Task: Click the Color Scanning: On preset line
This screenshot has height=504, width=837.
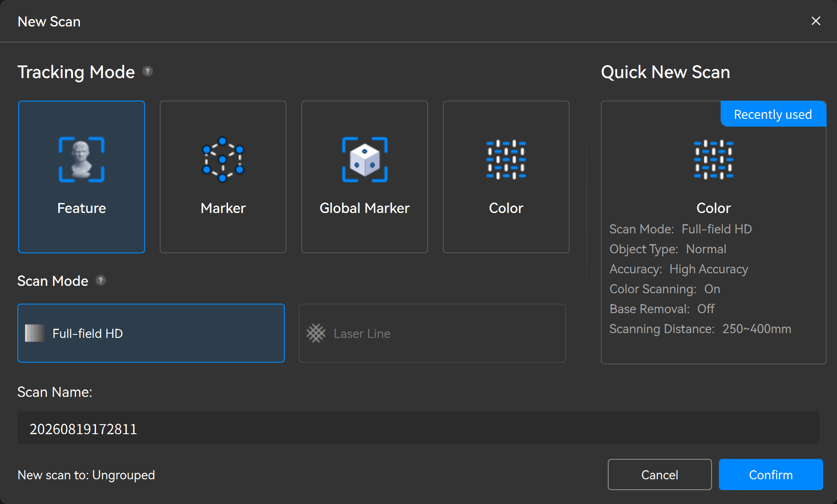Action: pyautogui.click(x=665, y=289)
